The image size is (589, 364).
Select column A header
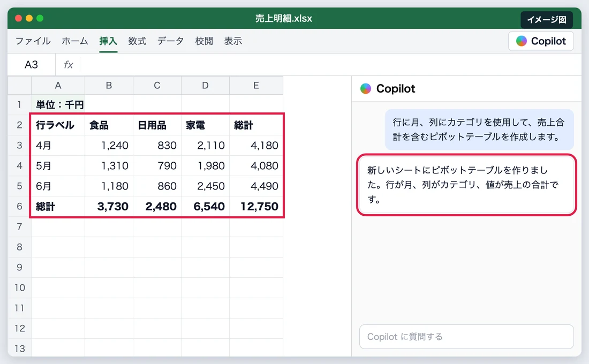[x=58, y=85]
